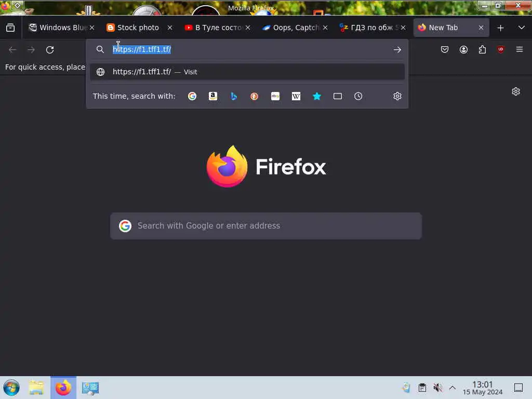This screenshot has width=532, height=399.
Task: Open the Windows Start button
Action: point(11,388)
